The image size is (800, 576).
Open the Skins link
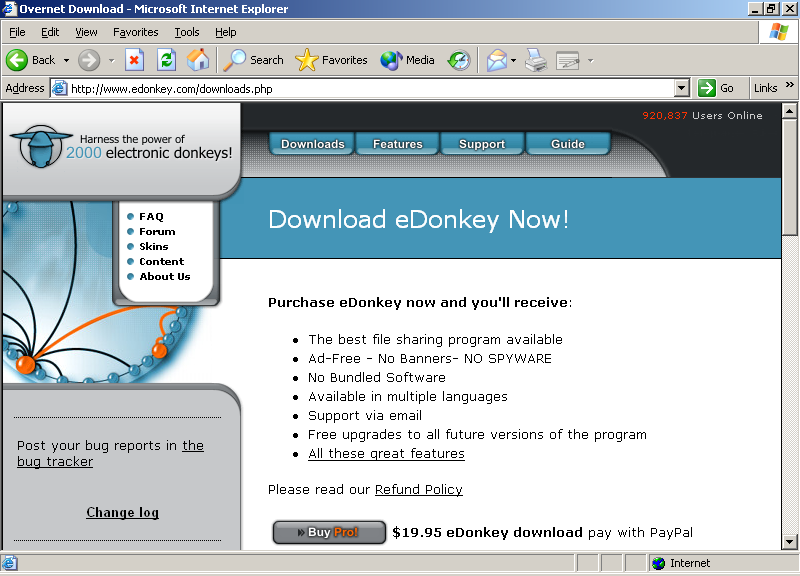tap(154, 246)
